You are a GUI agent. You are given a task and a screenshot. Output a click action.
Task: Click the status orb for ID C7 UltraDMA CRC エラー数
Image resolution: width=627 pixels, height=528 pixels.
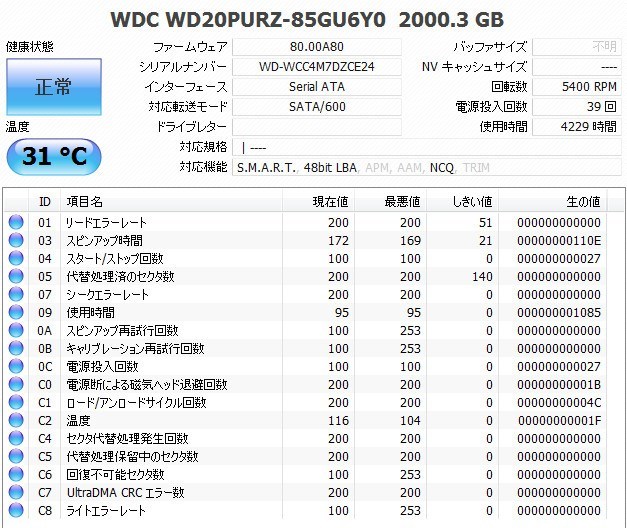coord(16,492)
